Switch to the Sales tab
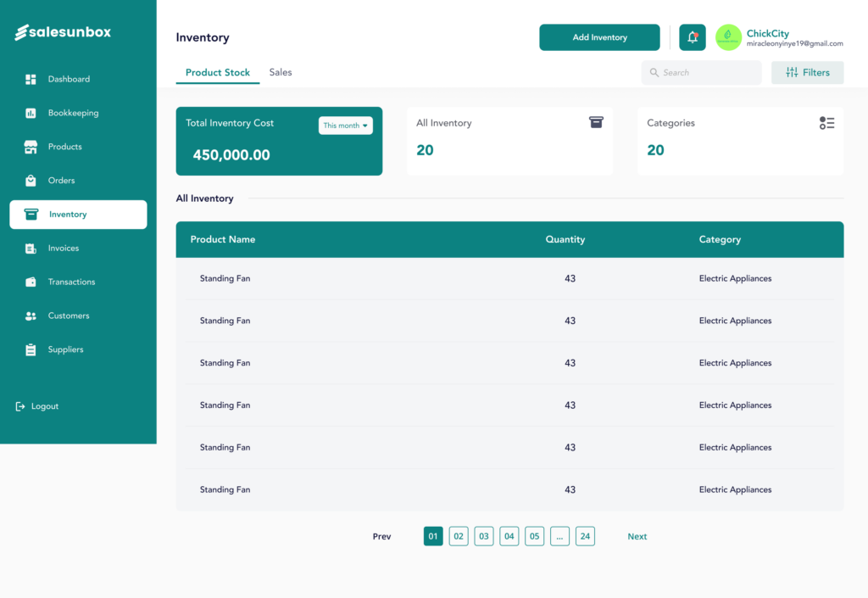868x598 pixels. click(281, 72)
